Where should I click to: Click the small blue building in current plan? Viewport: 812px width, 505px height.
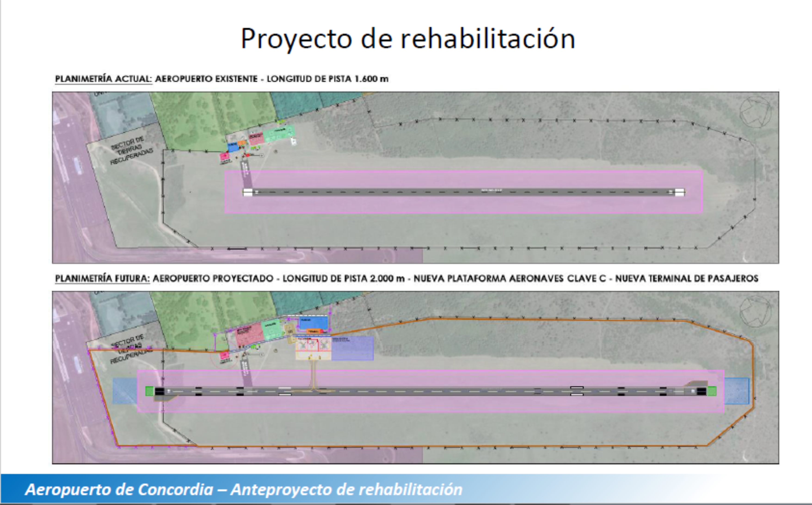click(233, 147)
